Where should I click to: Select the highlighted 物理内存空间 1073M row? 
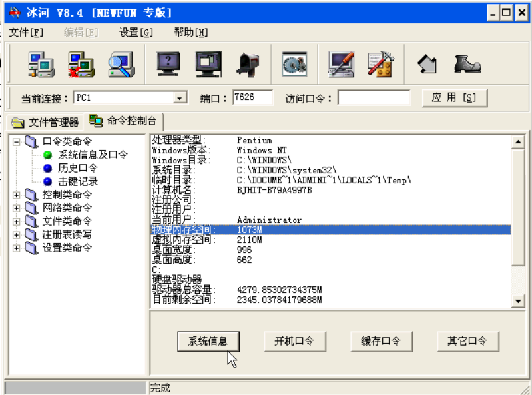[331, 230]
